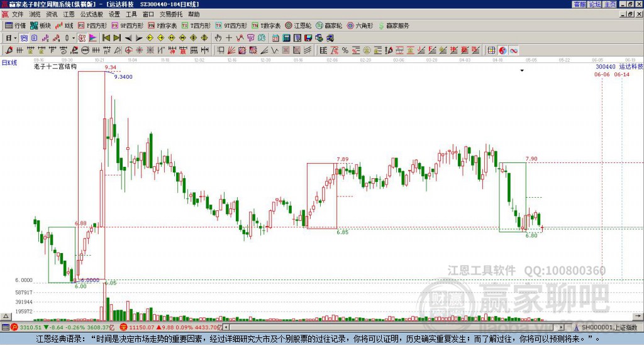Open the 文件 menu
The height and width of the screenshot is (345, 644).
click(x=18, y=14)
